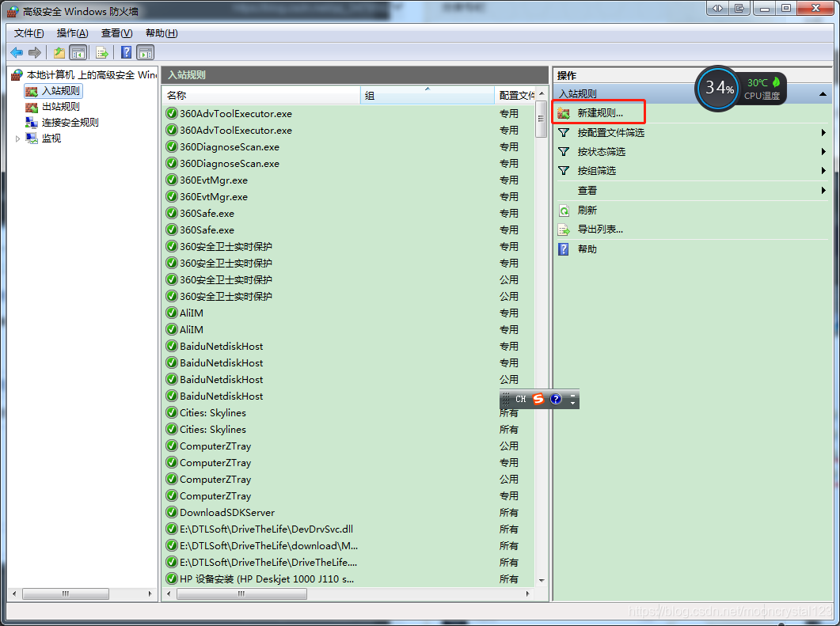The width and height of the screenshot is (840, 626).
Task: Click the Up one level folder icon
Action: coord(59,52)
